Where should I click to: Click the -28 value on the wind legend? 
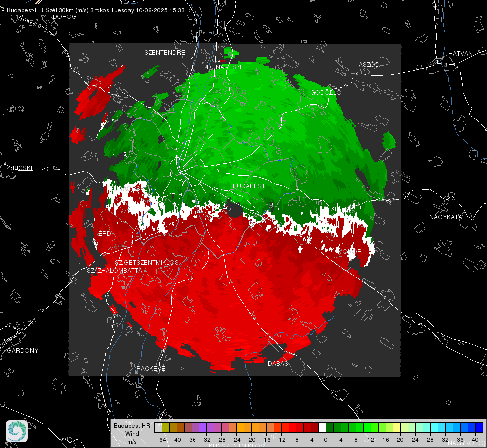click(221, 440)
